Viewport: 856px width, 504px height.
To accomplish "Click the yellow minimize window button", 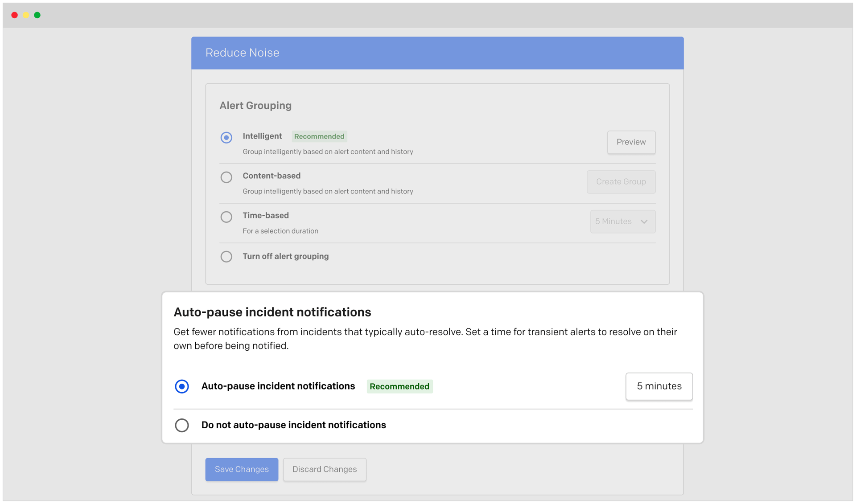I will pos(26,15).
